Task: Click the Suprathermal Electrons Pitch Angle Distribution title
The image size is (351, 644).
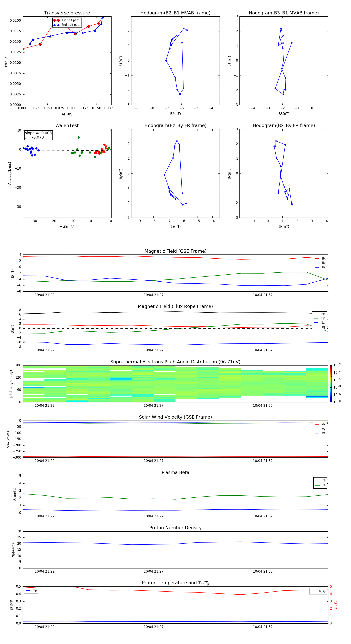Action: coord(175,362)
